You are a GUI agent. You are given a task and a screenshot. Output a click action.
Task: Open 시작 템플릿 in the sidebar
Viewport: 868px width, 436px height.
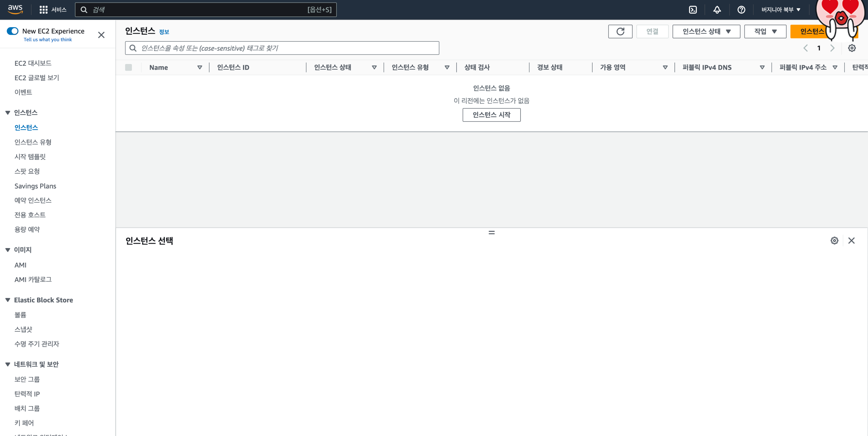pos(30,156)
